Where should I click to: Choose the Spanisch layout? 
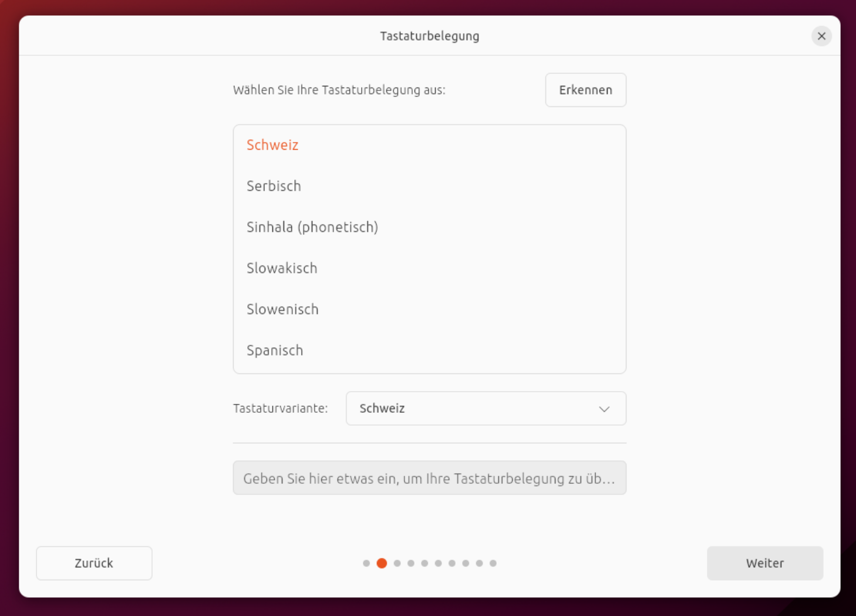275,351
